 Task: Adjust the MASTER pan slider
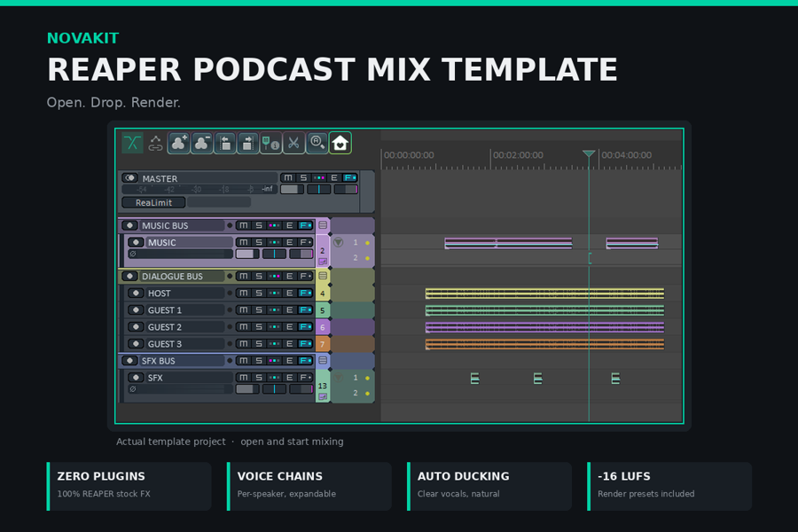click(319, 190)
